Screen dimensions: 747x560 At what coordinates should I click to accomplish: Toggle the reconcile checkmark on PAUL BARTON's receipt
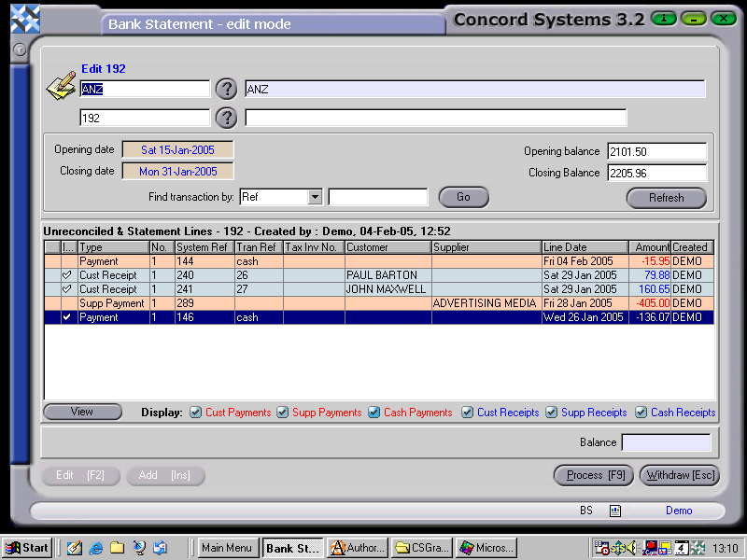[x=65, y=274]
